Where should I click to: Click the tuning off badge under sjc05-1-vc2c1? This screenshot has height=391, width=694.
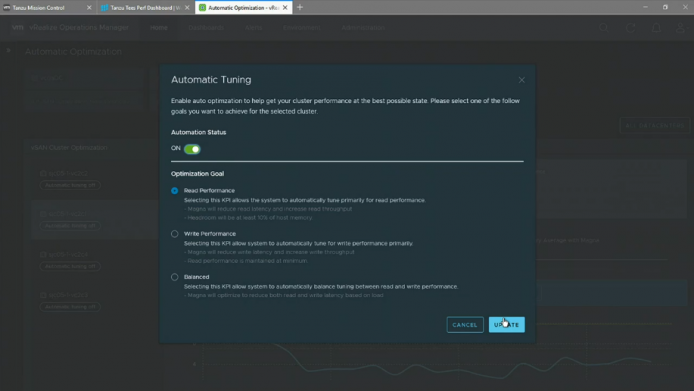[x=70, y=226]
